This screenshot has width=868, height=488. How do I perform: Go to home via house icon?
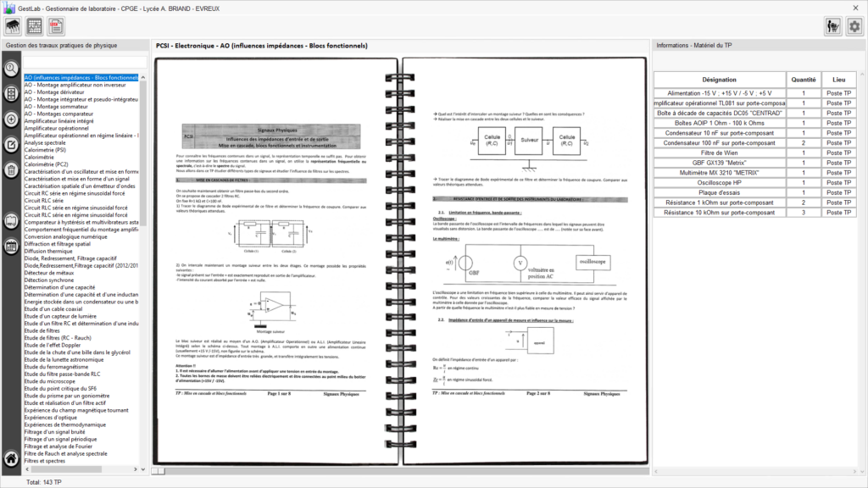click(11, 459)
